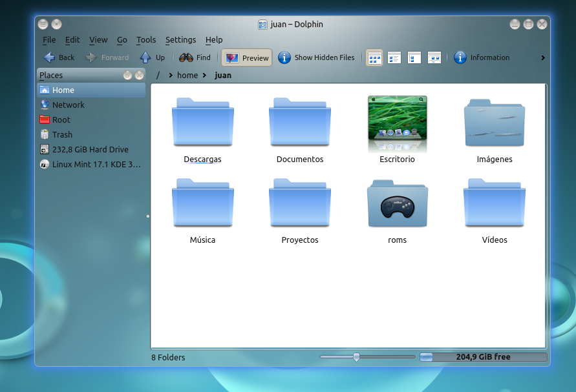Viewport: 576px width, 392px height.
Task: Expand the toolbar overflow chevron
Action: tap(543, 57)
